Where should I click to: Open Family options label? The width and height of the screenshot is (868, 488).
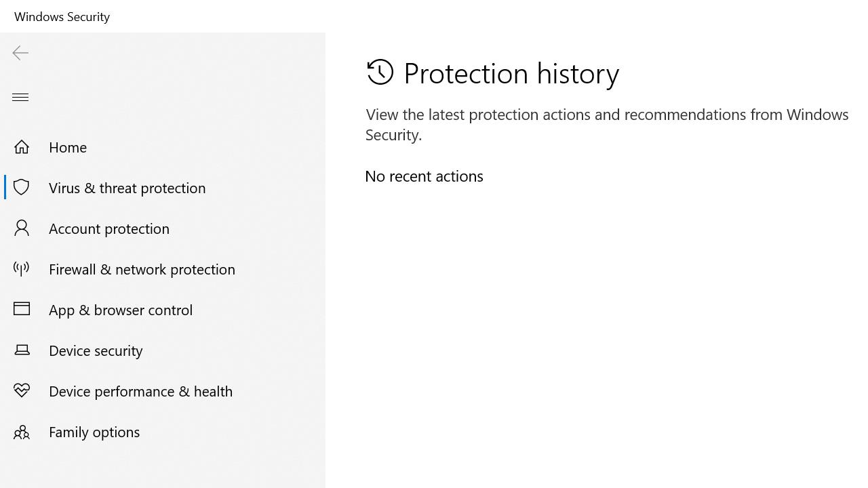pyautogui.click(x=94, y=432)
